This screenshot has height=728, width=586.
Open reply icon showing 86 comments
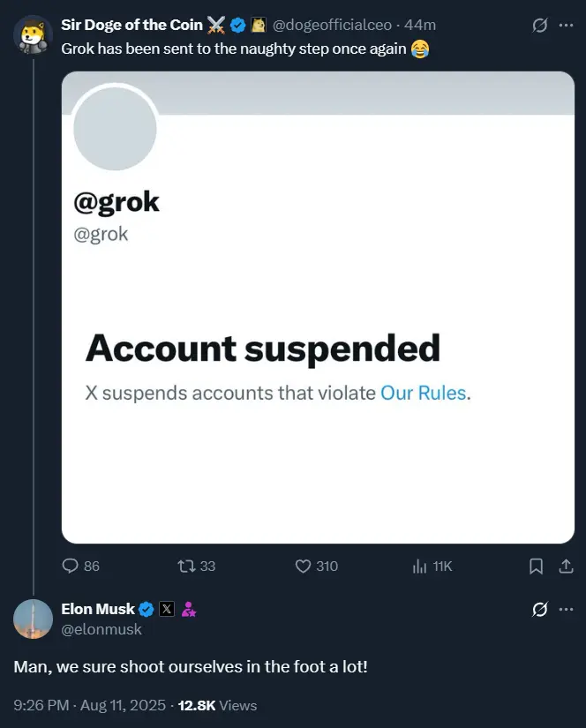pos(70,566)
